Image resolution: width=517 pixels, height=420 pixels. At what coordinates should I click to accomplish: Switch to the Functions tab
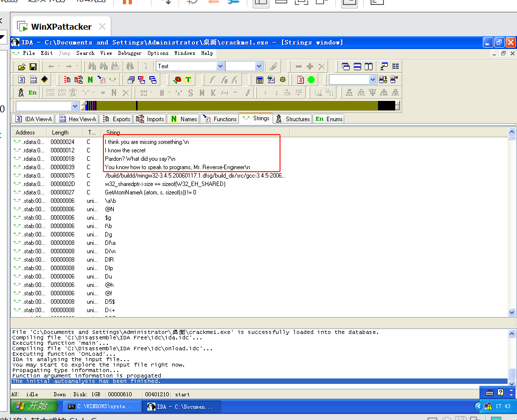pos(219,119)
